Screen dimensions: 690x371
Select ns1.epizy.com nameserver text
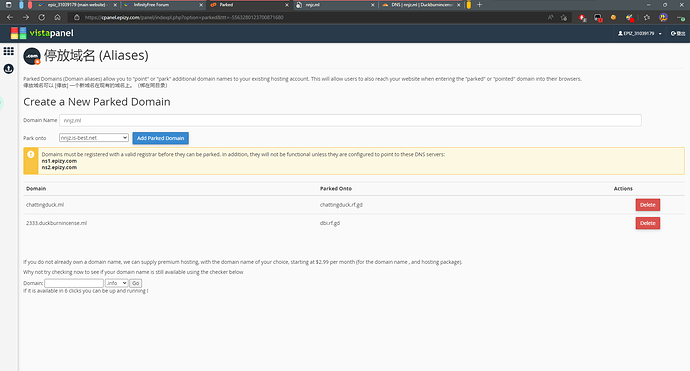pos(59,161)
